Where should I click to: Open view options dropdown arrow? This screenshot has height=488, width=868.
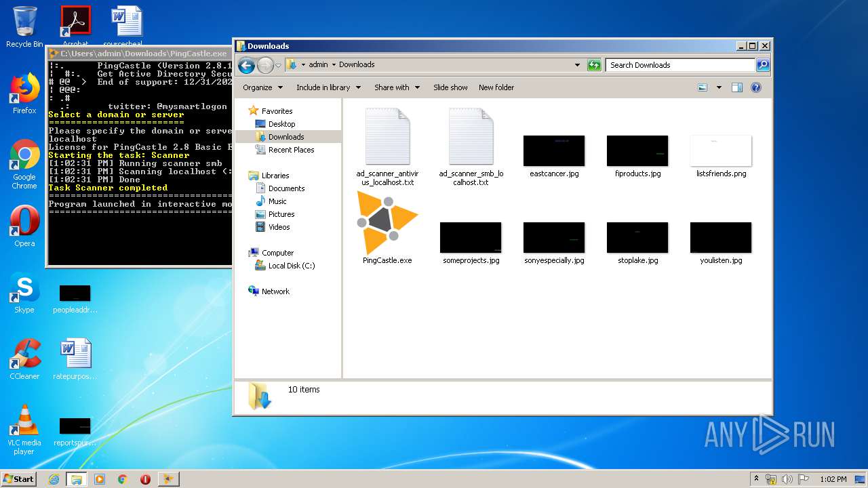pyautogui.click(x=719, y=87)
